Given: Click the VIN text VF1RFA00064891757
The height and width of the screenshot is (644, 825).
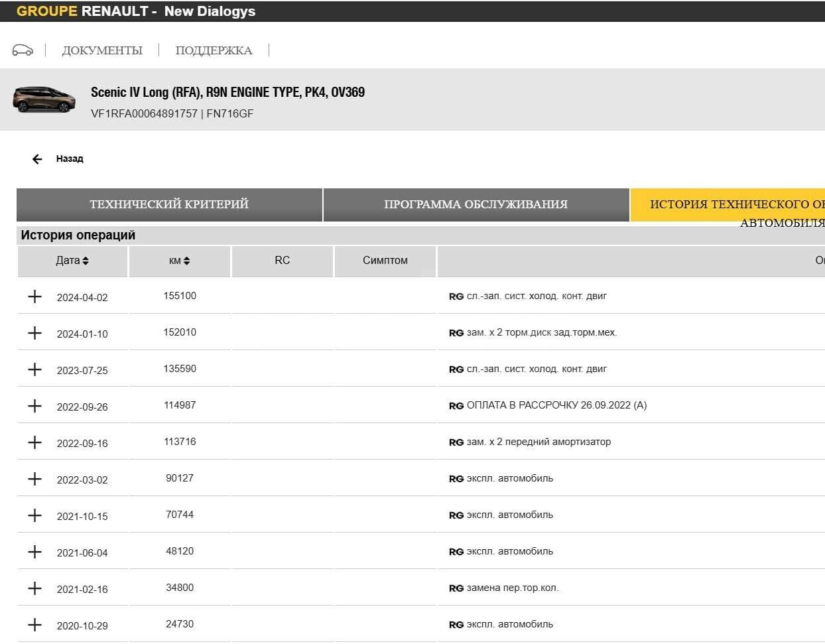Looking at the screenshot, I should click(144, 113).
